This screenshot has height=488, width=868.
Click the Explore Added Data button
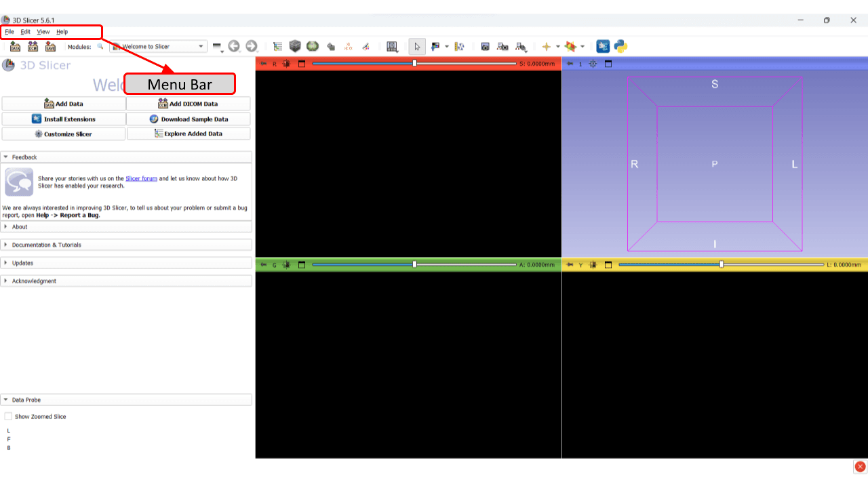(x=189, y=134)
